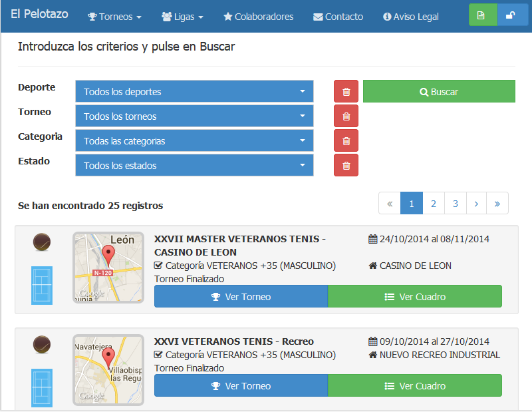
Task: Click the Categoría checkbox icon for XXVI Veteranos Recreo
Action: [158, 355]
